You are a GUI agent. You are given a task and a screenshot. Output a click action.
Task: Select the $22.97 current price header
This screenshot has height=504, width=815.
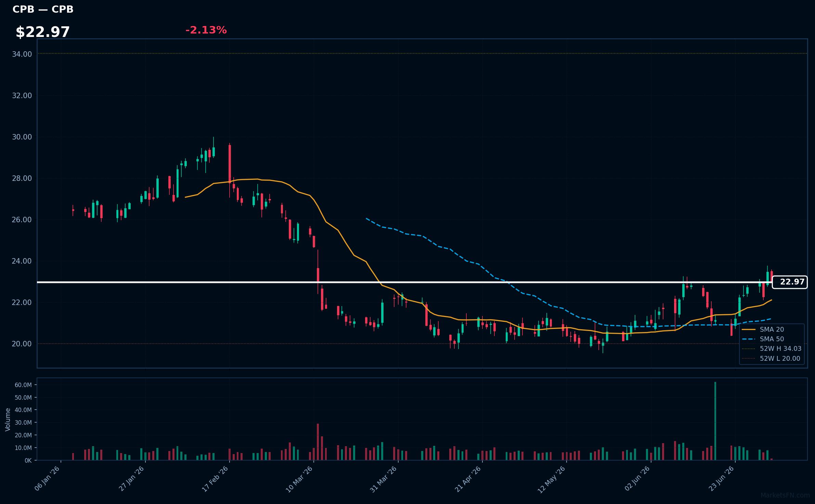(x=43, y=32)
